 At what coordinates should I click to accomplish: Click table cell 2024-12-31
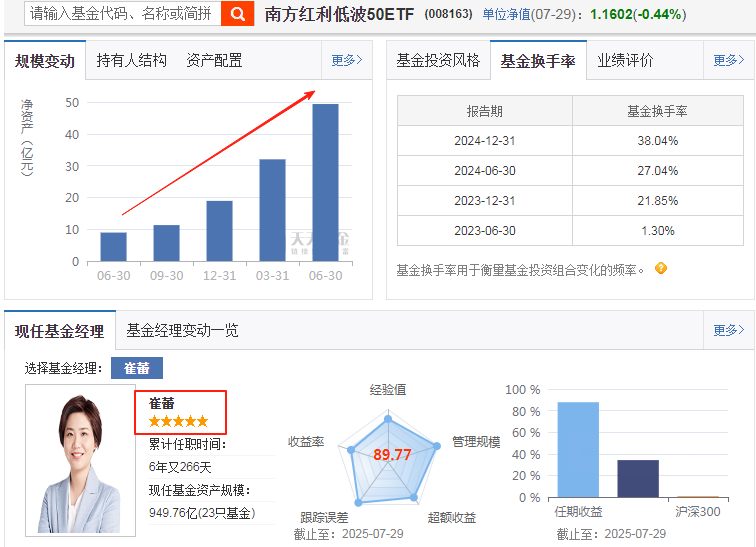pyautogui.click(x=485, y=141)
